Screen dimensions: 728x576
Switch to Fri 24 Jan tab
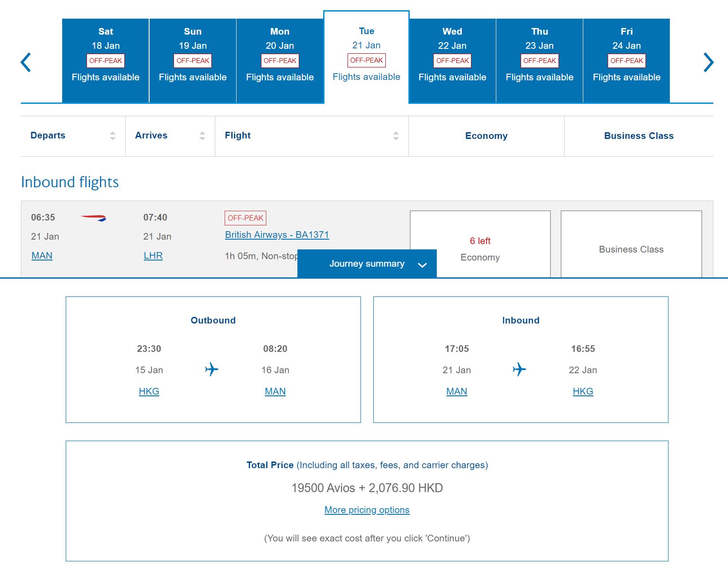point(626,61)
